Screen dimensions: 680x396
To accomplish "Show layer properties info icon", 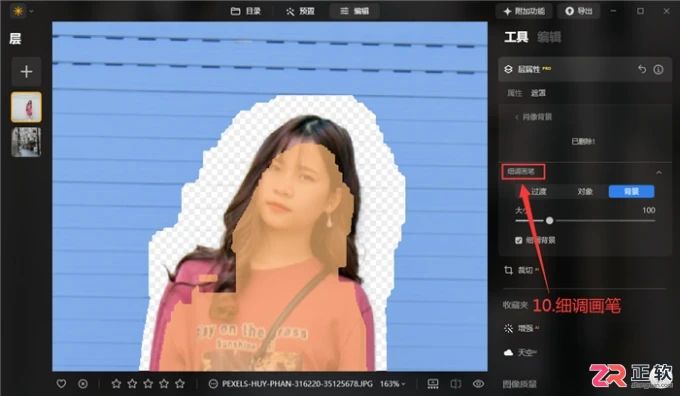I will point(658,69).
